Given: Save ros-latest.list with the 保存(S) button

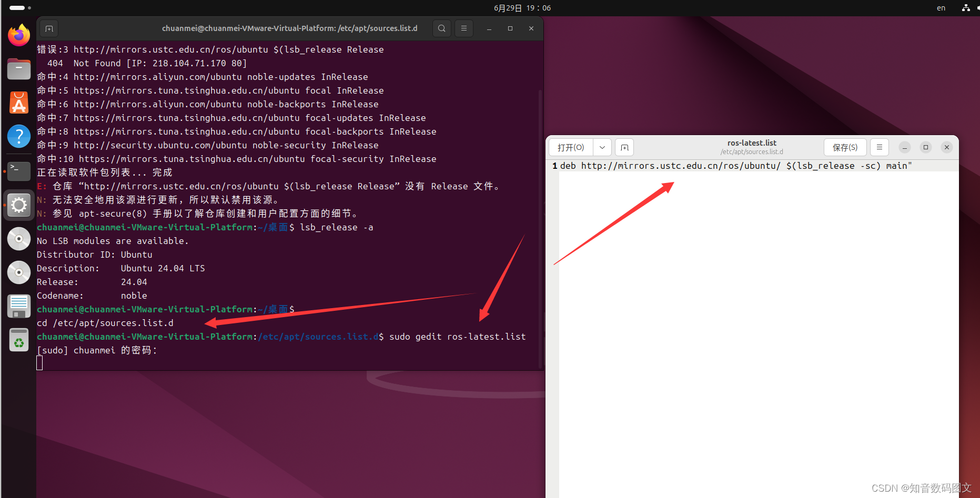Looking at the screenshot, I should click(x=845, y=147).
